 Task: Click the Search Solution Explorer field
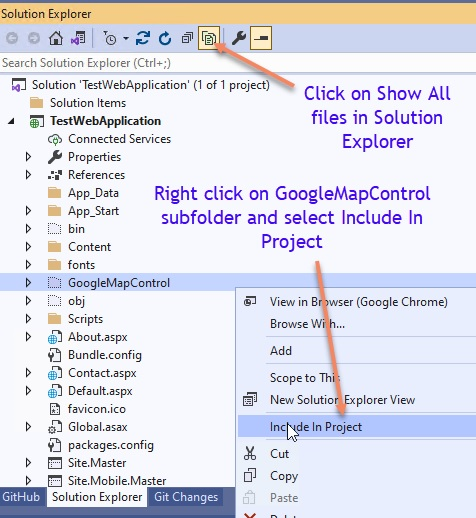point(238,63)
